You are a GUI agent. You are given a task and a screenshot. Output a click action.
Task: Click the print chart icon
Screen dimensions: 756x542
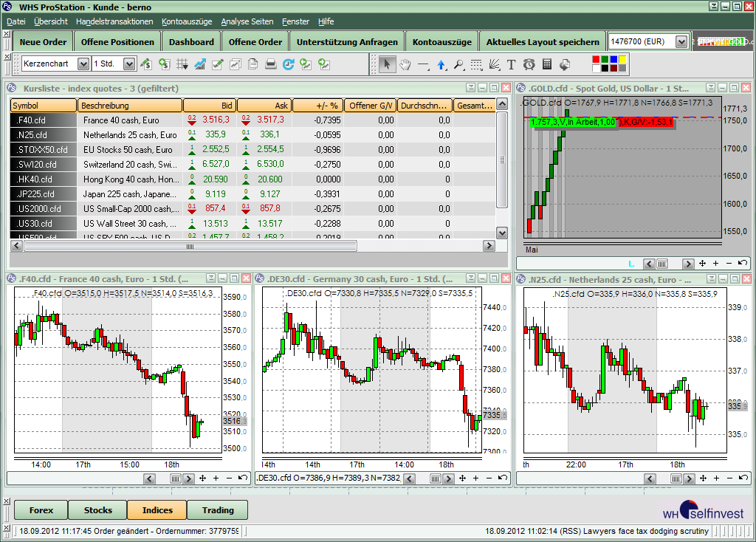tap(271, 64)
